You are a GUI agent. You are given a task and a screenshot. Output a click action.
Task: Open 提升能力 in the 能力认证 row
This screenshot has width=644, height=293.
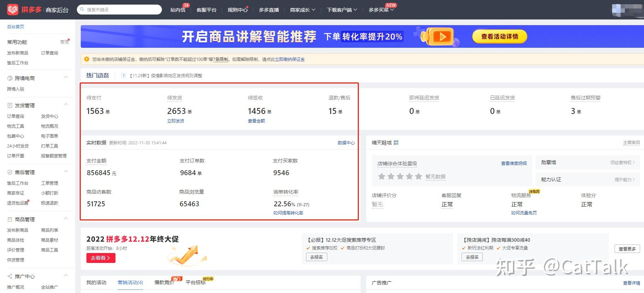[625, 179]
